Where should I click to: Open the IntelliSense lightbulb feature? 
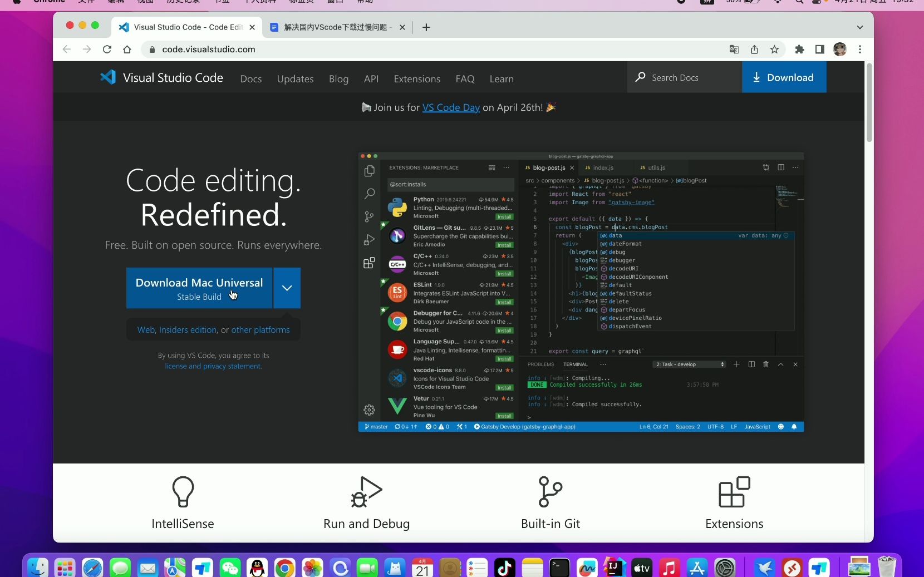click(183, 492)
